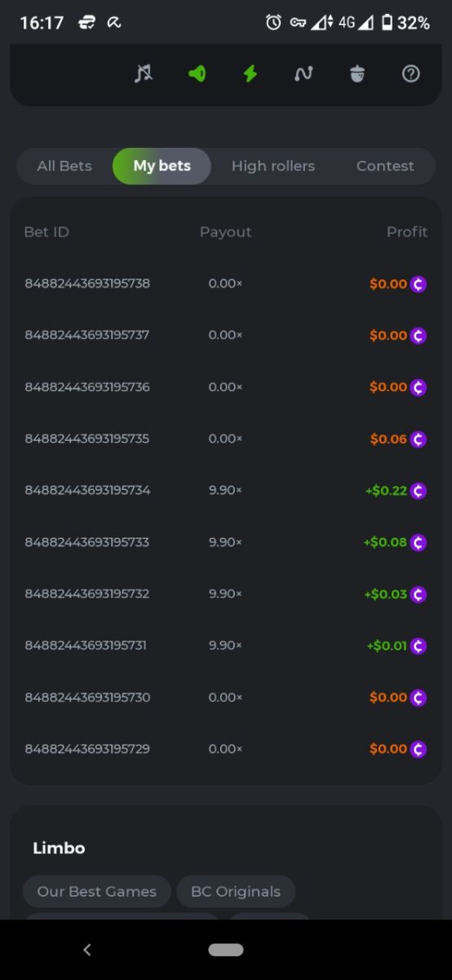Viewport: 452px width, 980px height.
Task: Click coin icon next to +$0.01 profit
Action: [419, 646]
